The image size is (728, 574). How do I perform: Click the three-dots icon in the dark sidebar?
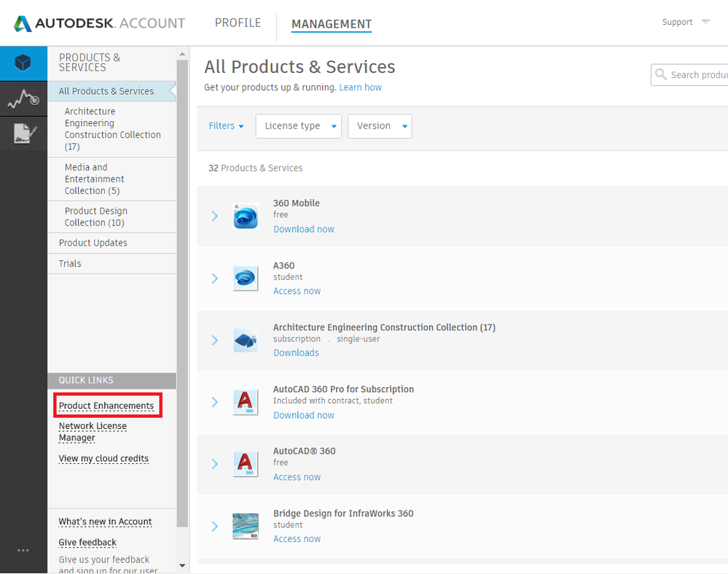[23, 551]
